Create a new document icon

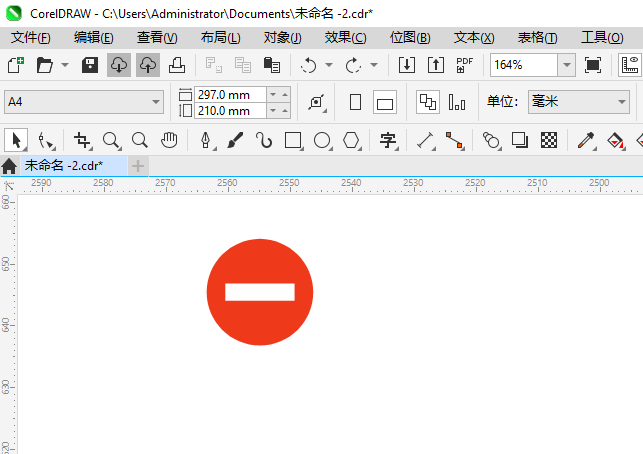tap(16, 65)
